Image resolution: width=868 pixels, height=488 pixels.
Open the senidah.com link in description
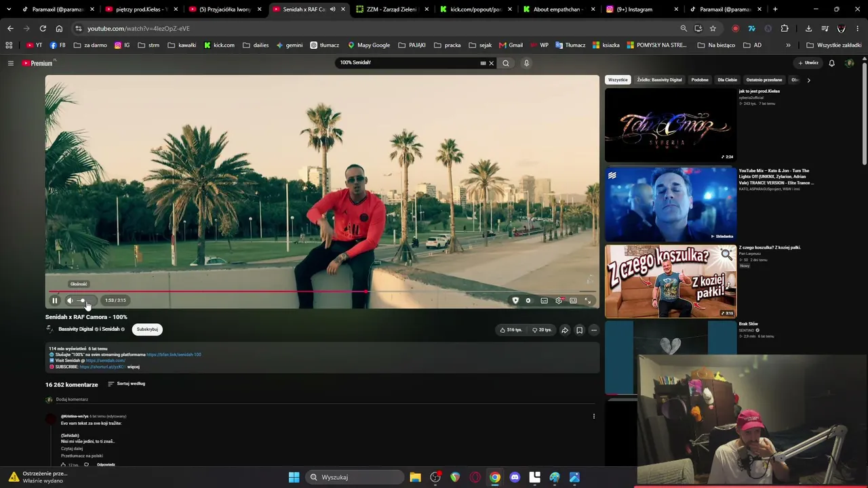pyautogui.click(x=105, y=361)
